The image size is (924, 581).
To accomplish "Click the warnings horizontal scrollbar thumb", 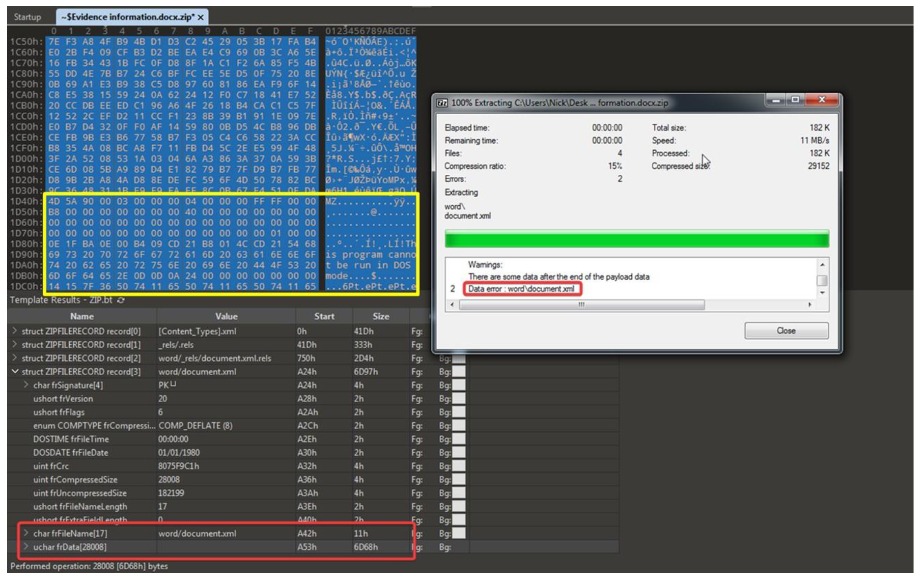I will [x=581, y=305].
